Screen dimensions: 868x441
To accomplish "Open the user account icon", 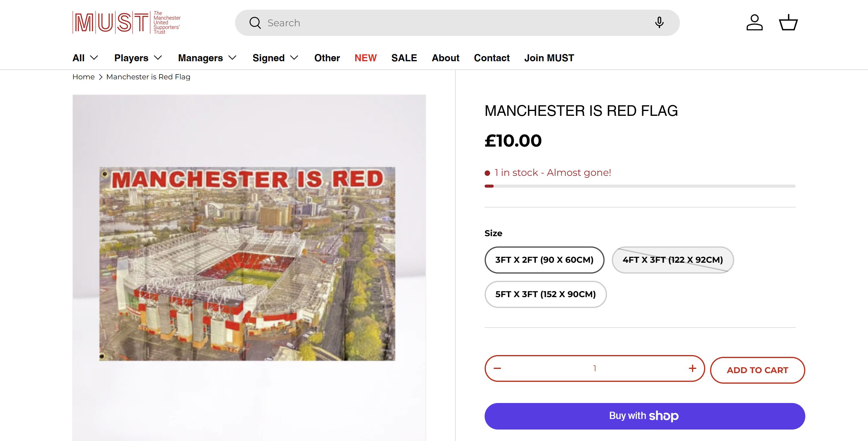I will pos(754,23).
